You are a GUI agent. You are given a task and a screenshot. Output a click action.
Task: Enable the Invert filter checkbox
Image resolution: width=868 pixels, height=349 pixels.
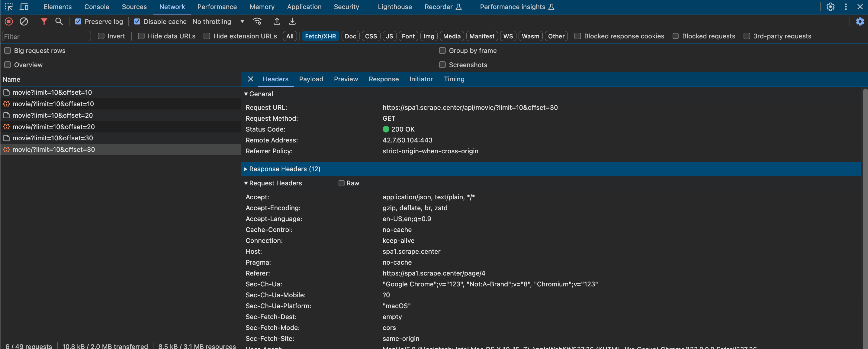[x=101, y=36]
